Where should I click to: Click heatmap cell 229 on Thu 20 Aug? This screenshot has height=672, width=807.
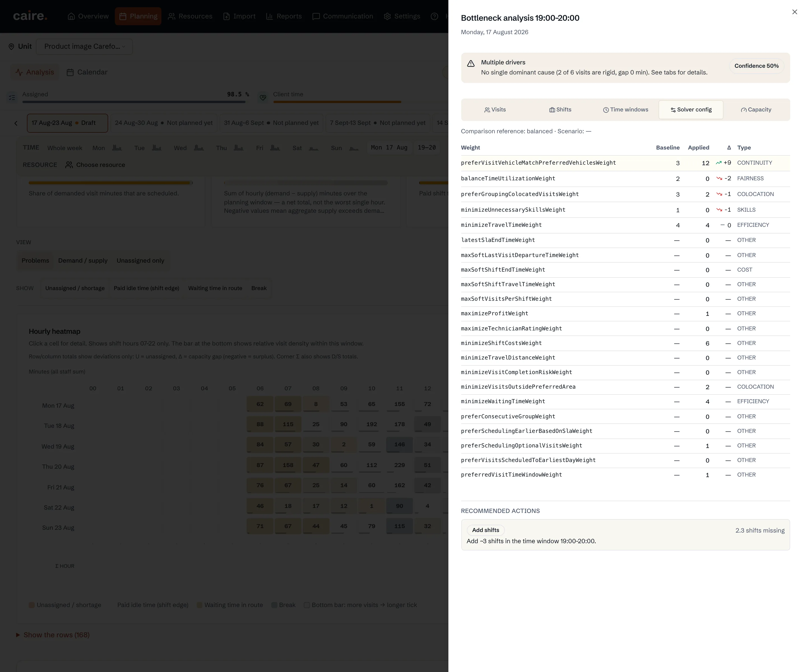[x=399, y=465]
